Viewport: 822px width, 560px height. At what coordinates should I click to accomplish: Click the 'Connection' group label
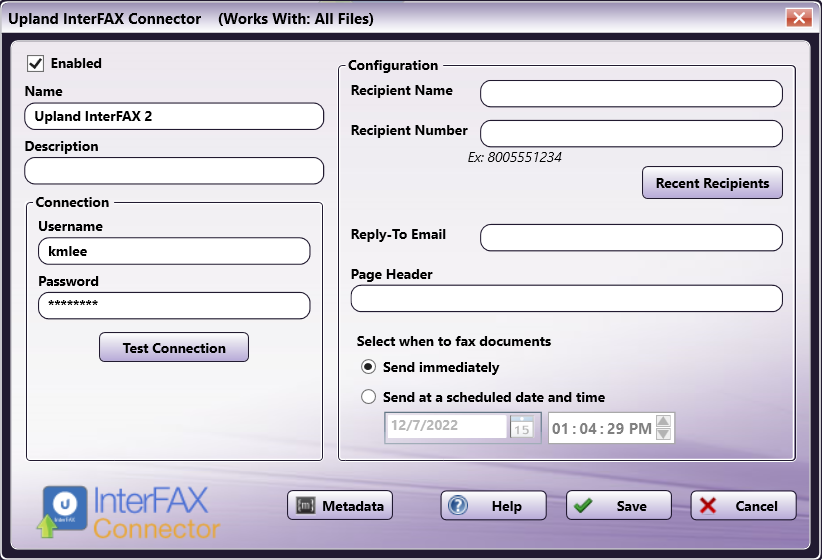tap(72, 202)
